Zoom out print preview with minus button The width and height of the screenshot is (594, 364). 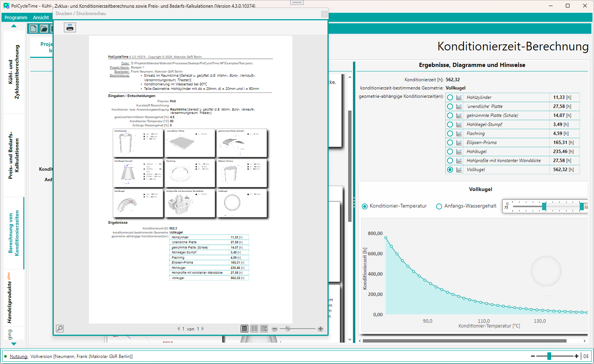tap(274, 329)
